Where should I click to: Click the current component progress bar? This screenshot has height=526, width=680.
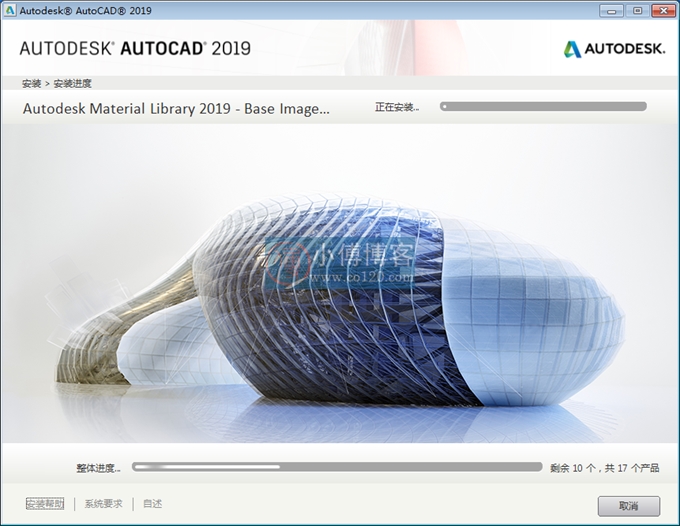point(543,106)
